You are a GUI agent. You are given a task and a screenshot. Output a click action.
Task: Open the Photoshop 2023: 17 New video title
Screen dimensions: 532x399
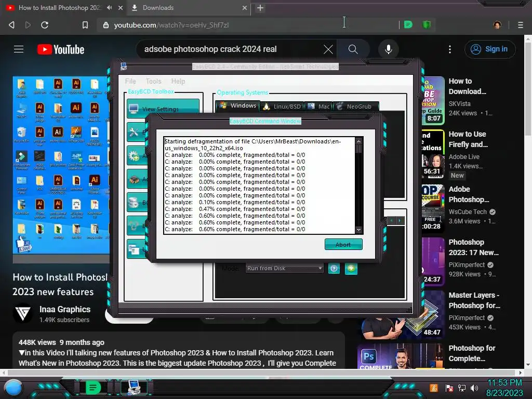point(473,247)
